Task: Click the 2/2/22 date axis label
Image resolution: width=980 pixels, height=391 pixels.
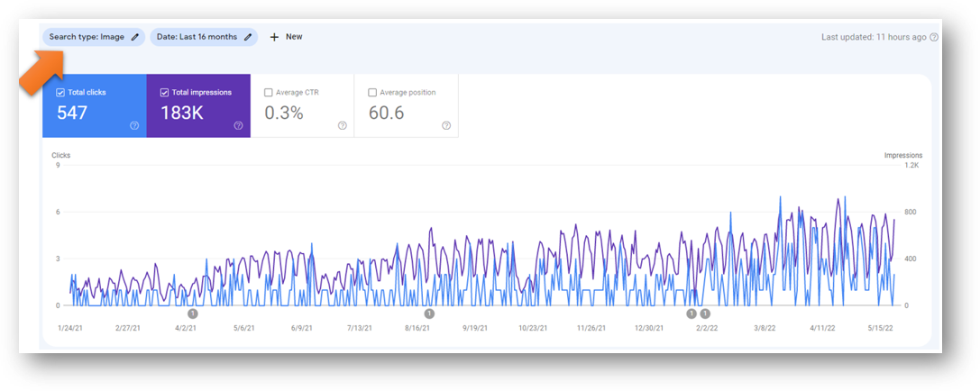Action: pos(708,328)
